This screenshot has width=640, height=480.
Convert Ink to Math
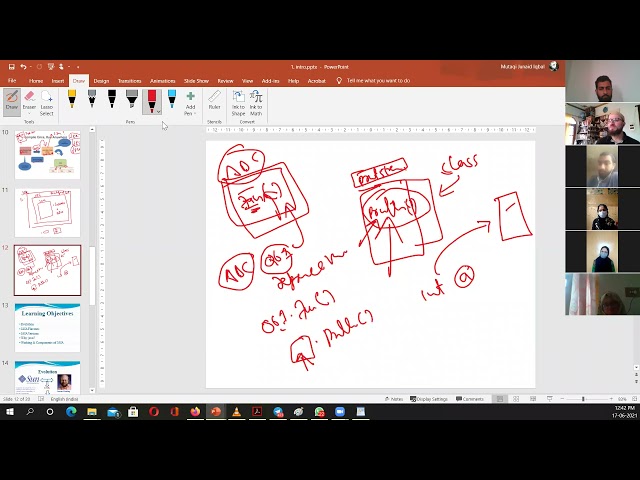tap(256, 103)
